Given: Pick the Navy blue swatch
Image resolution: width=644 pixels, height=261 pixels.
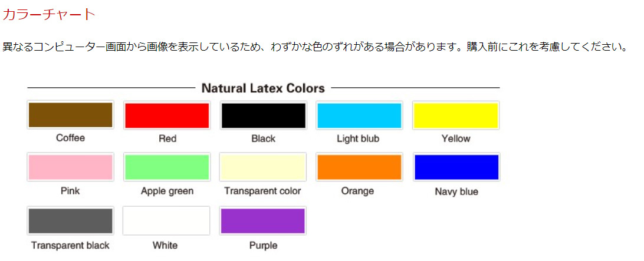Looking at the screenshot, I should point(456,167).
